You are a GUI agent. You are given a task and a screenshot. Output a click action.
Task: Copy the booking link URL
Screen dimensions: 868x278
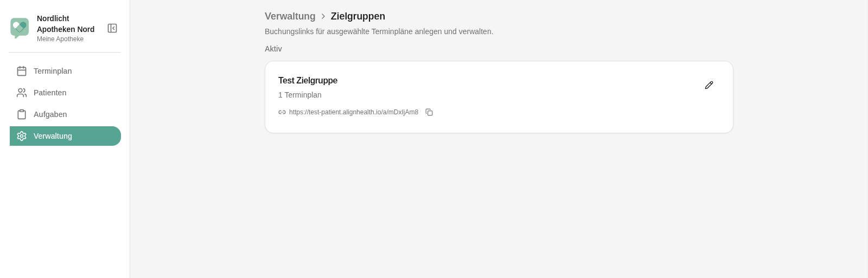(x=429, y=112)
